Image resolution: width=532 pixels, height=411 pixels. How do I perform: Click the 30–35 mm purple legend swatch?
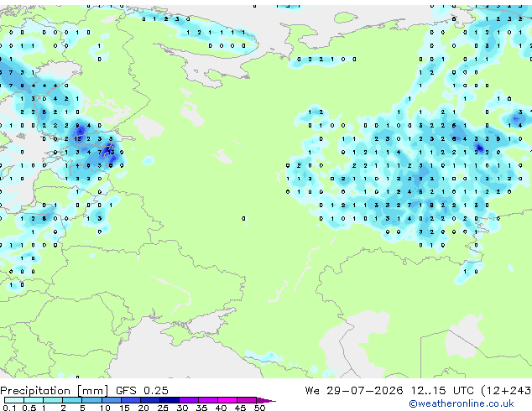click(188, 400)
